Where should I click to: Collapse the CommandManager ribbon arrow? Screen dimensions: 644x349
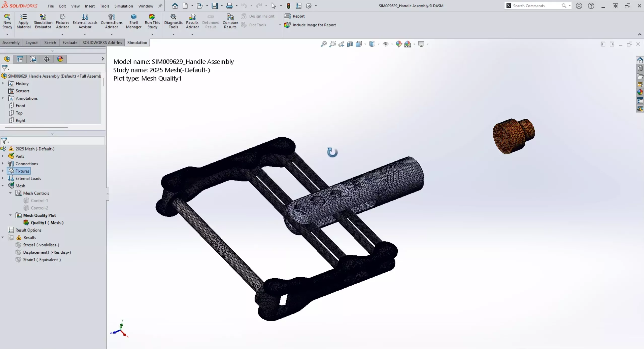639,34
